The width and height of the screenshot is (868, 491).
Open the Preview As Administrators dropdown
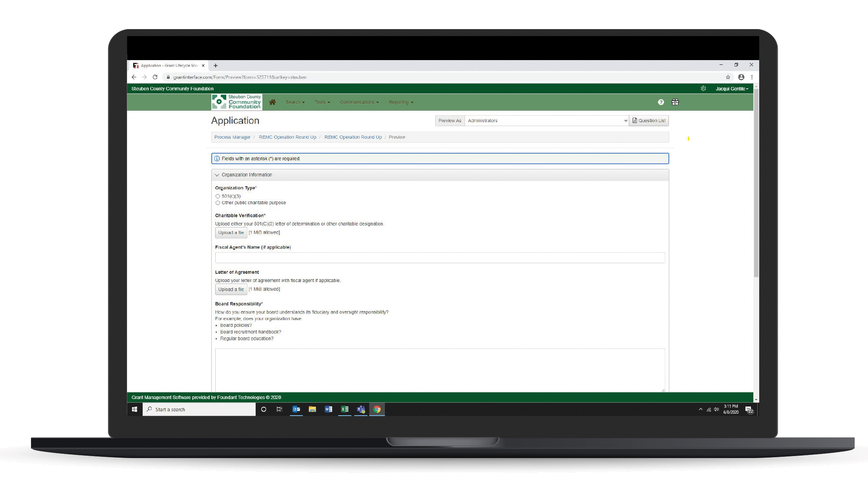click(546, 121)
